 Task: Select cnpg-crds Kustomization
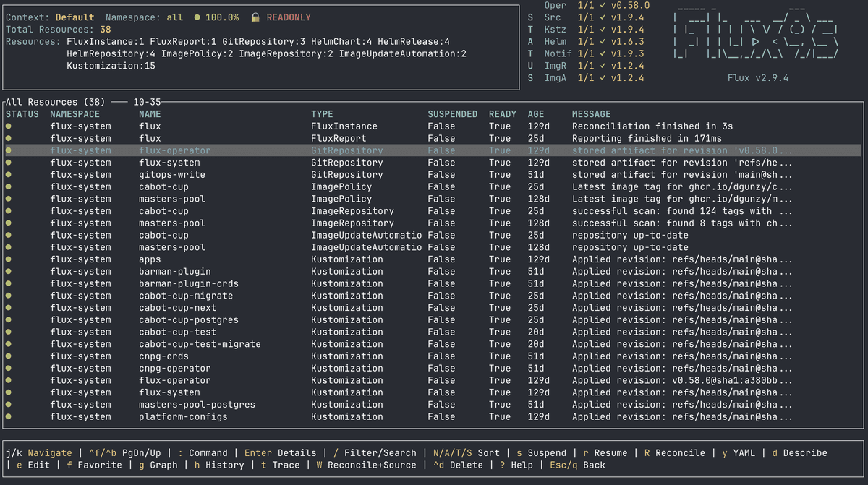tap(163, 356)
